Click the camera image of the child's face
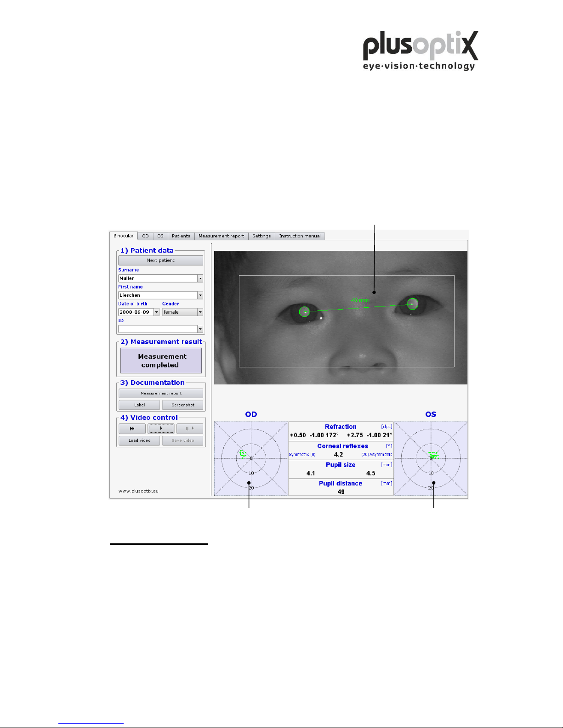 tap(341, 317)
